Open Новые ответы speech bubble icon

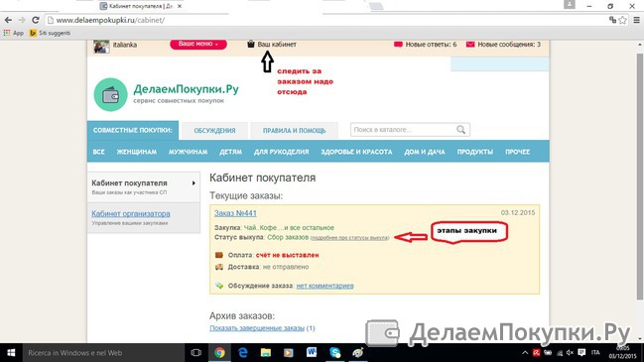398,45
